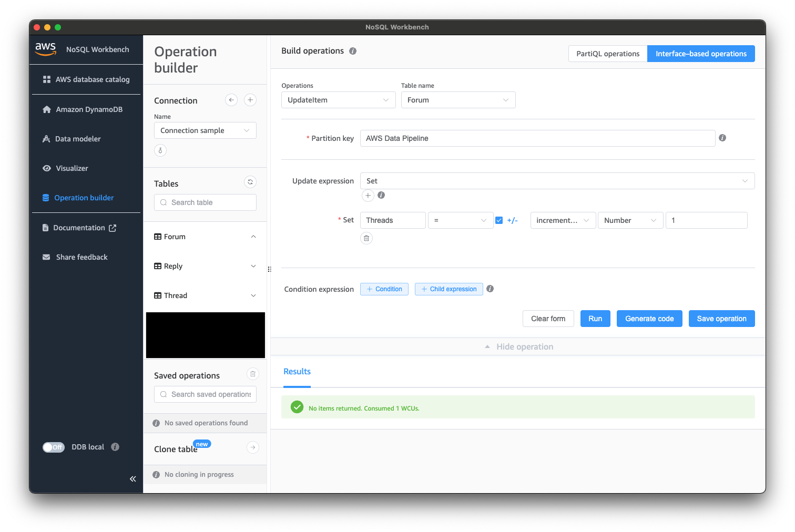The image size is (795, 532).
Task: Delete saved operations with trash icon
Action: click(253, 374)
